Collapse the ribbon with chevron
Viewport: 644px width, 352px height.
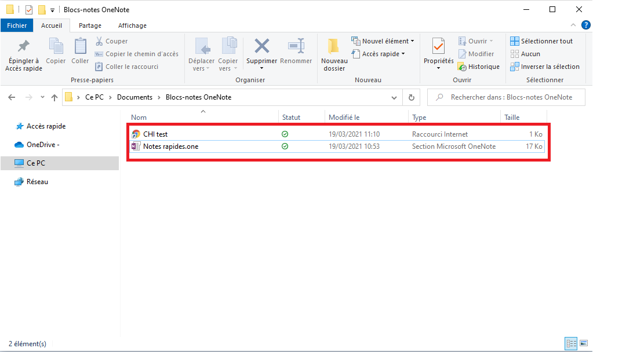573,25
